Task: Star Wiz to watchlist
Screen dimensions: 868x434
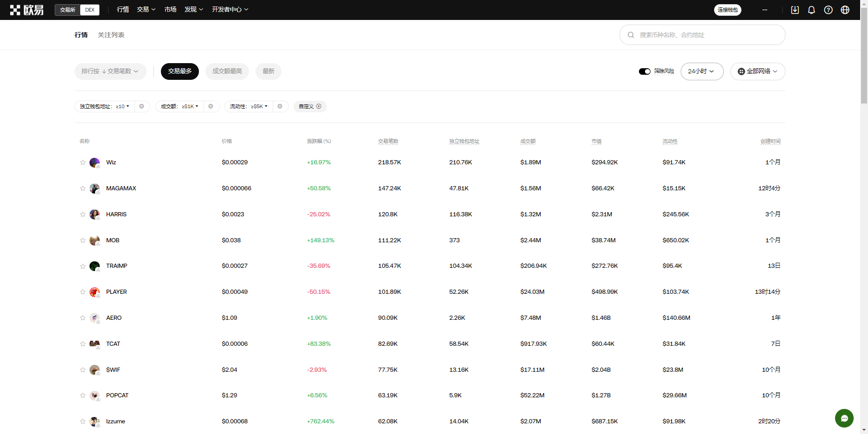Action: point(83,162)
